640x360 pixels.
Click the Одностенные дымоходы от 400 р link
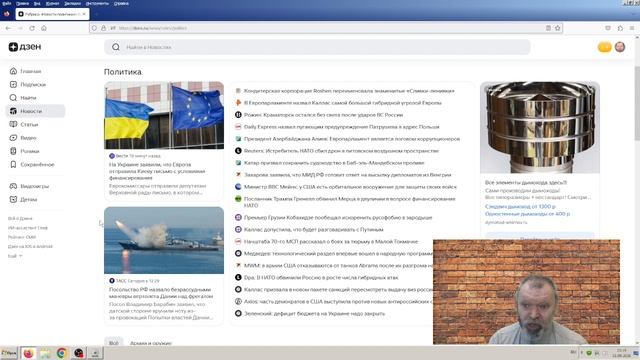tap(527, 213)
